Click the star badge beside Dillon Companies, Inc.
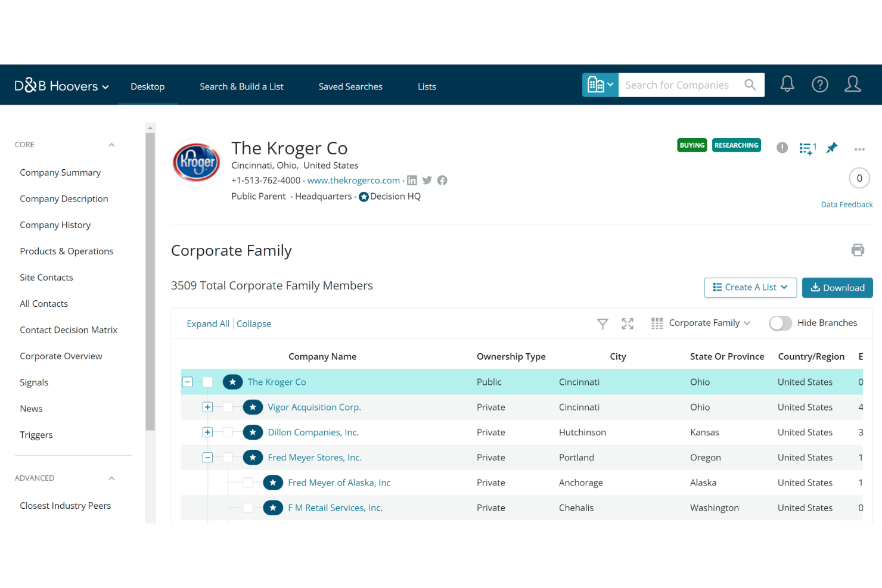 [253, 433]
